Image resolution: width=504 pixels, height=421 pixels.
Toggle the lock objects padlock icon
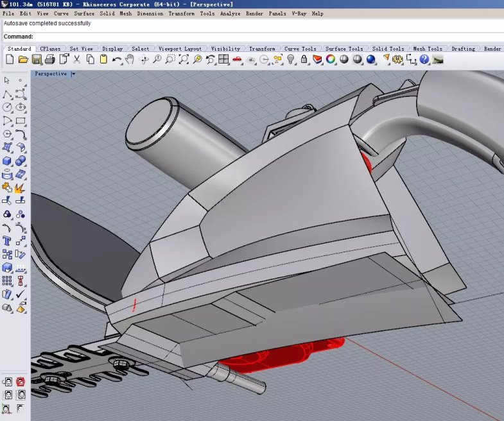click(x=304, y=60)
